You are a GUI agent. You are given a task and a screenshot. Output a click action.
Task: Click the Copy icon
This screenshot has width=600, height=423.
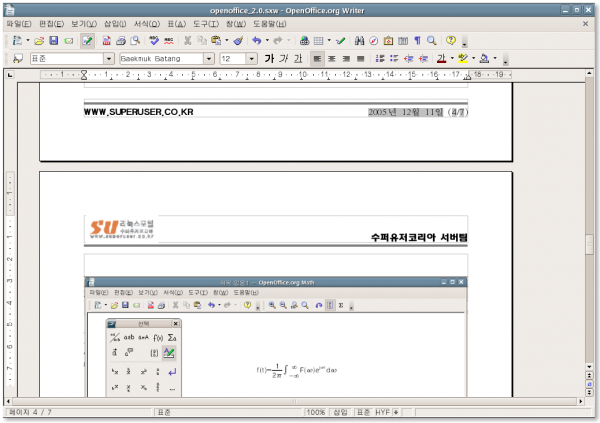(x=202, y=41)
